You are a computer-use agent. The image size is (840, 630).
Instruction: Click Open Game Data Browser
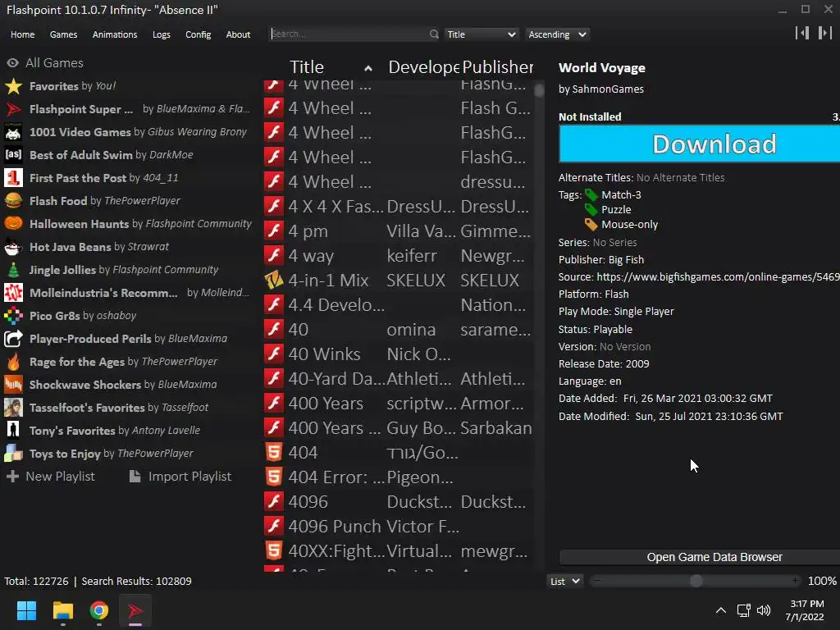(700, 557)
